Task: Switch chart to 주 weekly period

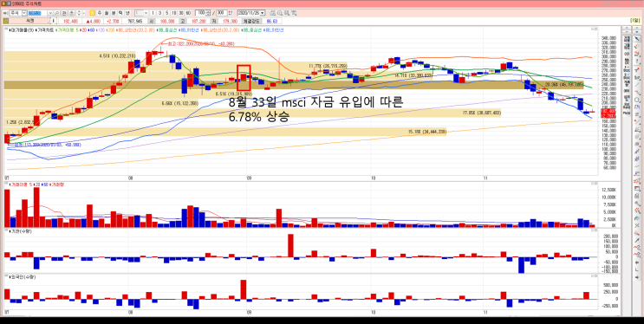Action: tap(100, 13)
